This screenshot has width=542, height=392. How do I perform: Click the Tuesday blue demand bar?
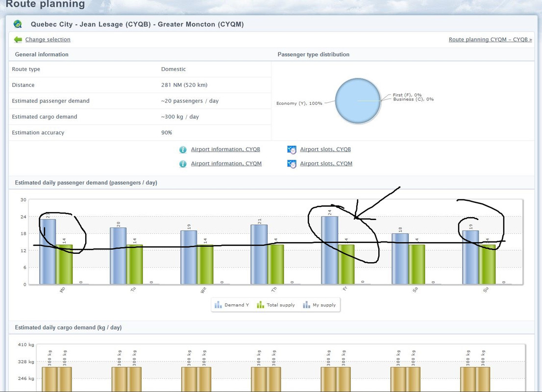coord(118,256)
